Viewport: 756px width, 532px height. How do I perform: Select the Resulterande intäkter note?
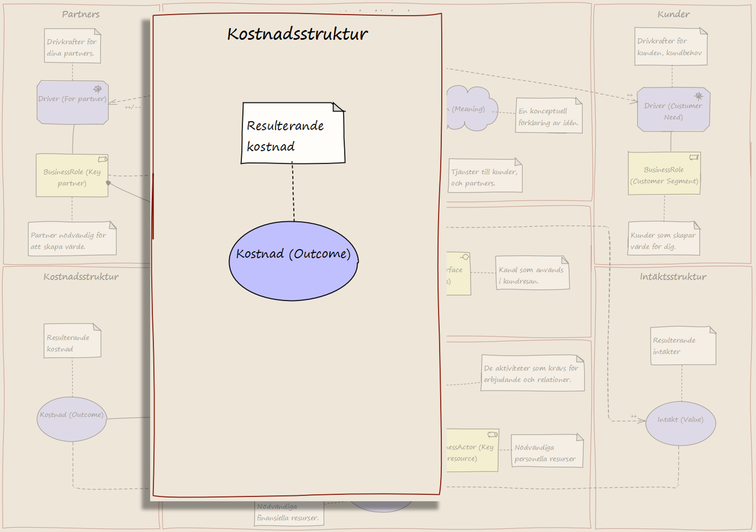click(683, 346)
